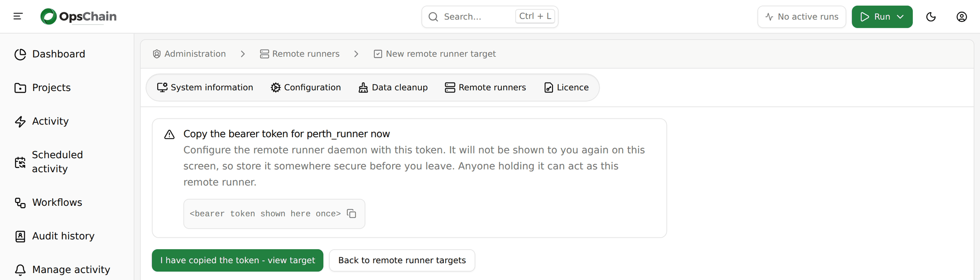Screen dimensions: 980x280
Task: Click the warning triangle alert icon
Action: pyautogui.click(x=169, y=134)
